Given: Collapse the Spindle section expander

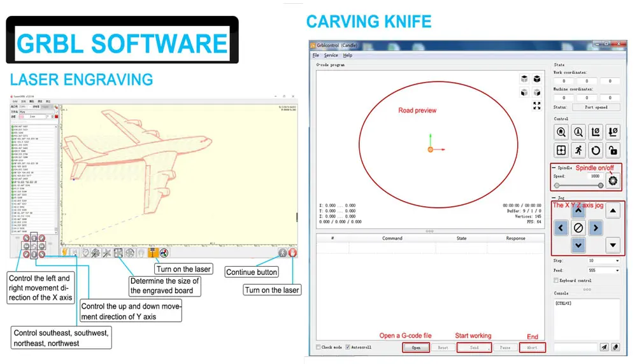Looking at the screenshot, I should [x=554, y=167].
